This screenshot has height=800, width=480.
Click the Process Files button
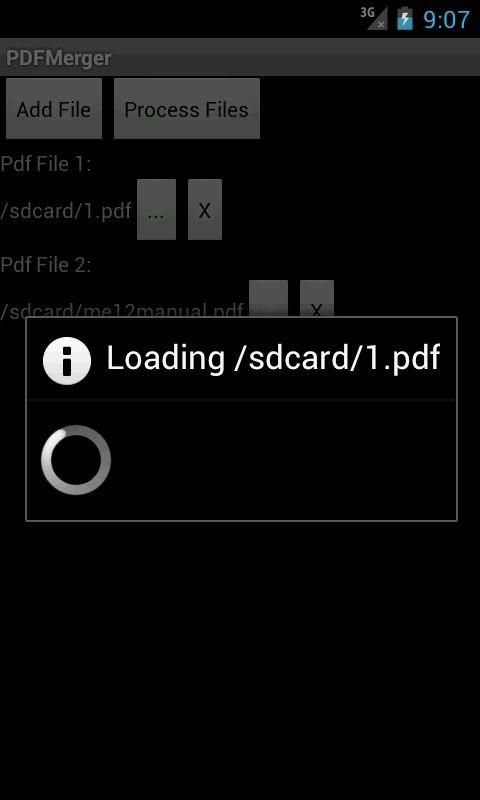[187, 108]
